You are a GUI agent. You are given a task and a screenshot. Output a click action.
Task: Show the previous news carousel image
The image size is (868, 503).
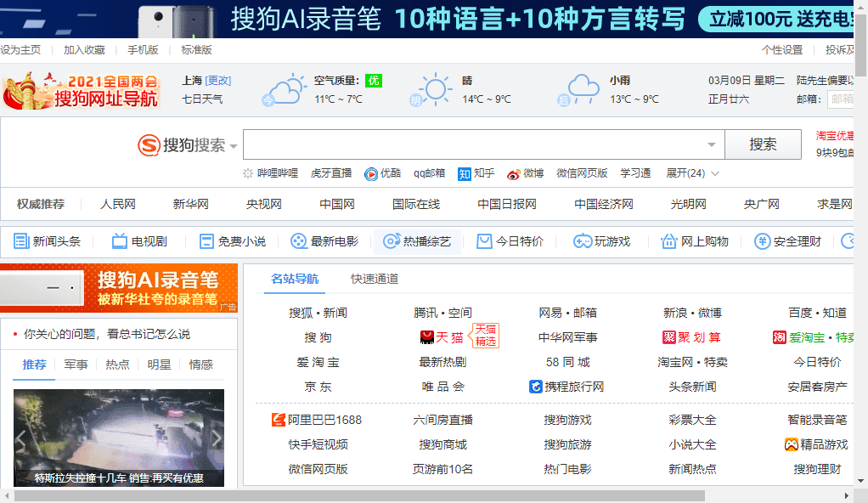(21, 438)
